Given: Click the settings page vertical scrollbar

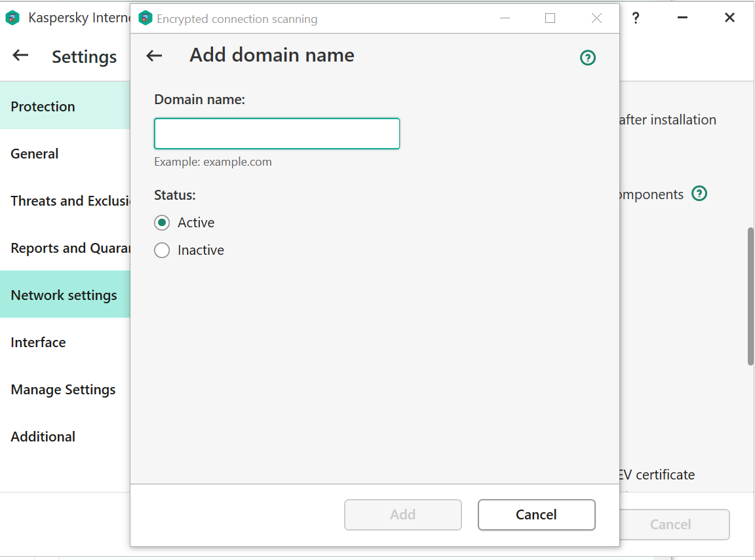Looking at the screenshot, I should point(750,296).
